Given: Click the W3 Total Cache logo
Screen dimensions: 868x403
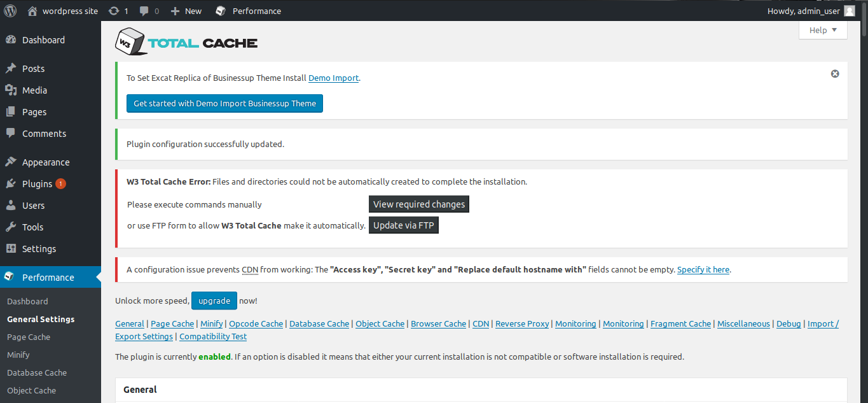Looking at the screenshot, I should 186,42.
